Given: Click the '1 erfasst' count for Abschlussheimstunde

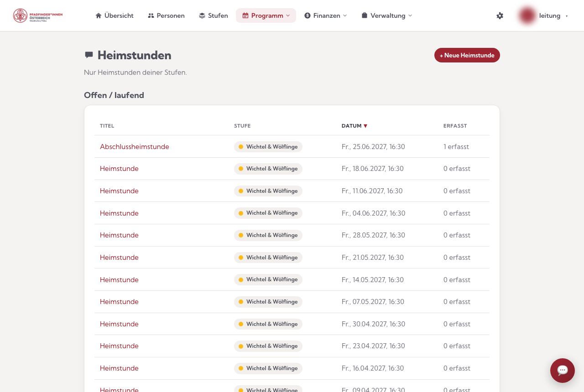Looking at the screenshot, I should (x=456, y=147).
